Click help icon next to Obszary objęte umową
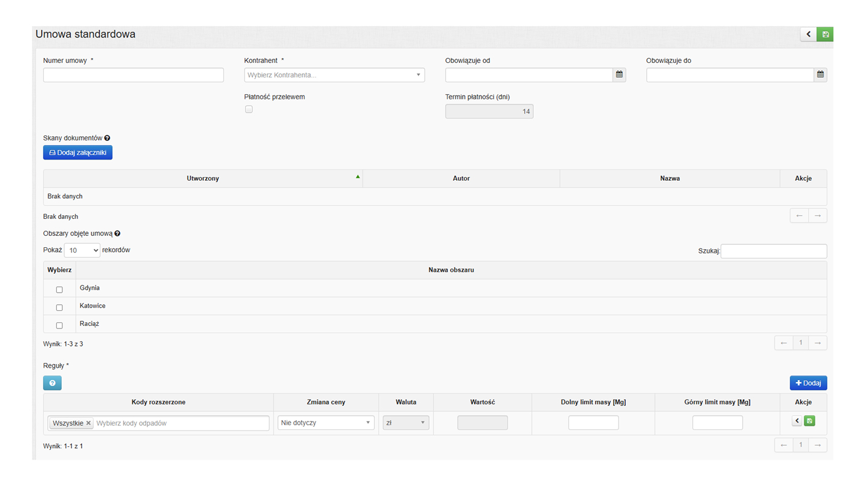Image resolution: width=868 pixels, height=479 pixels. (117, 233)
